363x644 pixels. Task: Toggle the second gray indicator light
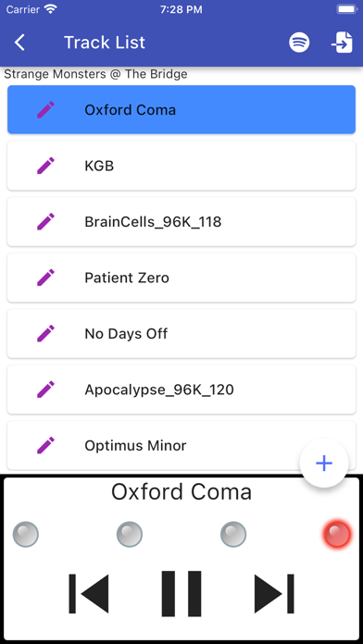click(130, 534)
